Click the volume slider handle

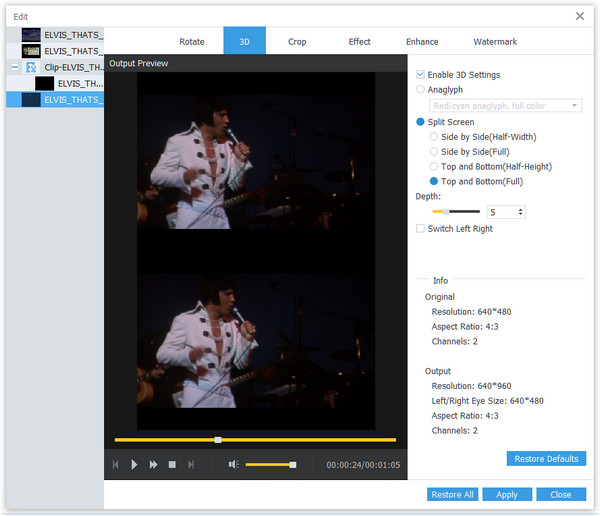pos(293,465)
